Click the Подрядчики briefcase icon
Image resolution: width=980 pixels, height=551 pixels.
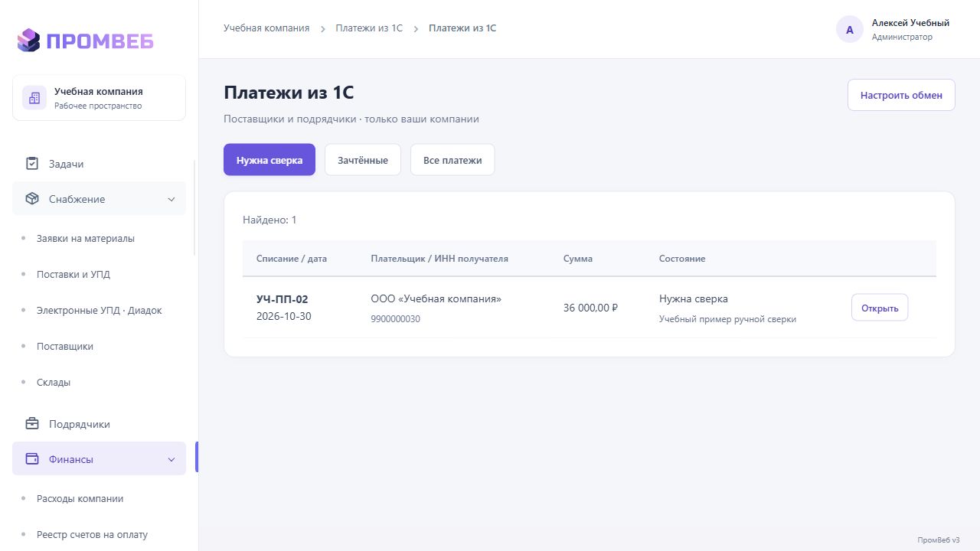(32, 424)
